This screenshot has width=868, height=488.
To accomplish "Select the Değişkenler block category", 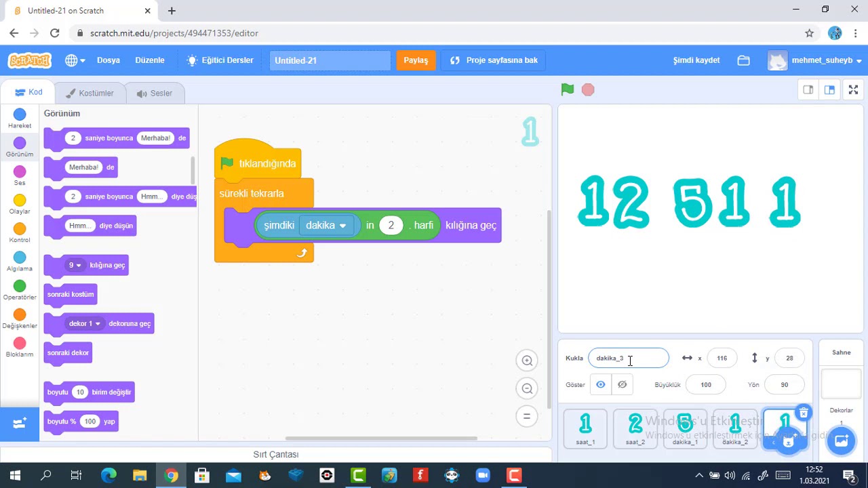I will click(20, 319).
